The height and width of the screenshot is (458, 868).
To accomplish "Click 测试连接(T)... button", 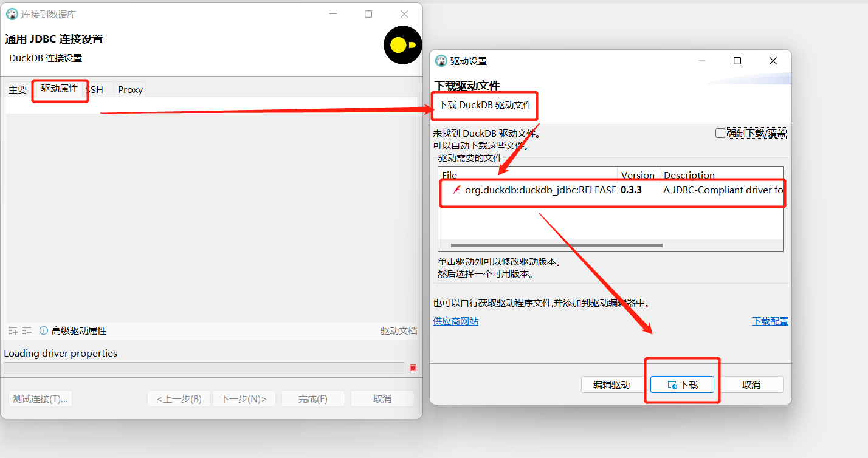I will point(40,398).
